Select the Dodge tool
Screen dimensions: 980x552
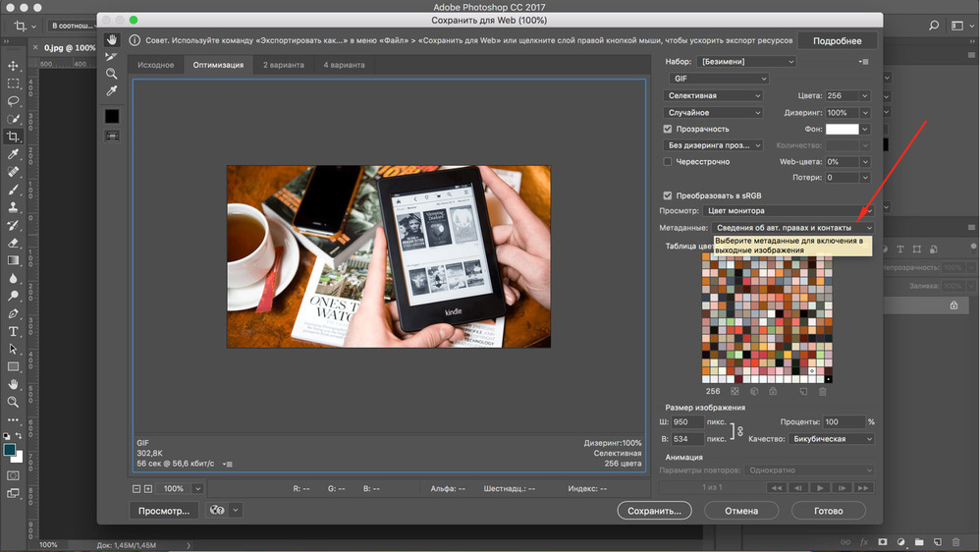pyautogui.click(x=13, y=296)
